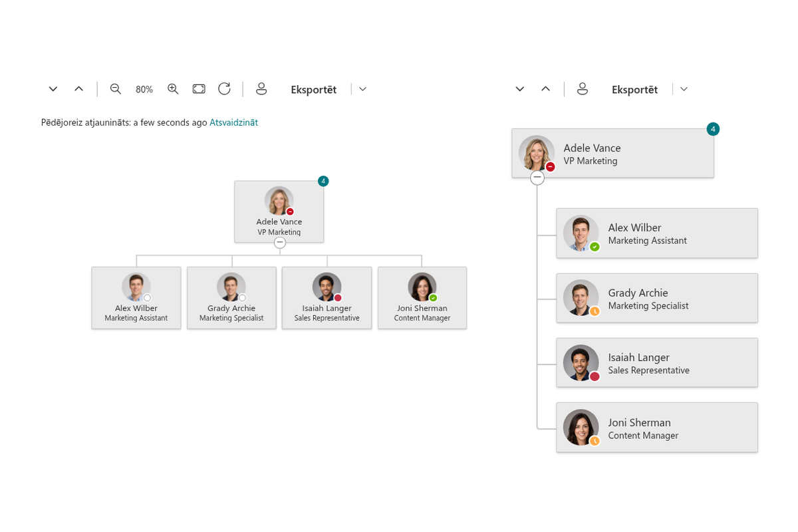Open export options dropdown in left toolbar
This screenshot has width=798, height=532.
[362, 89]
